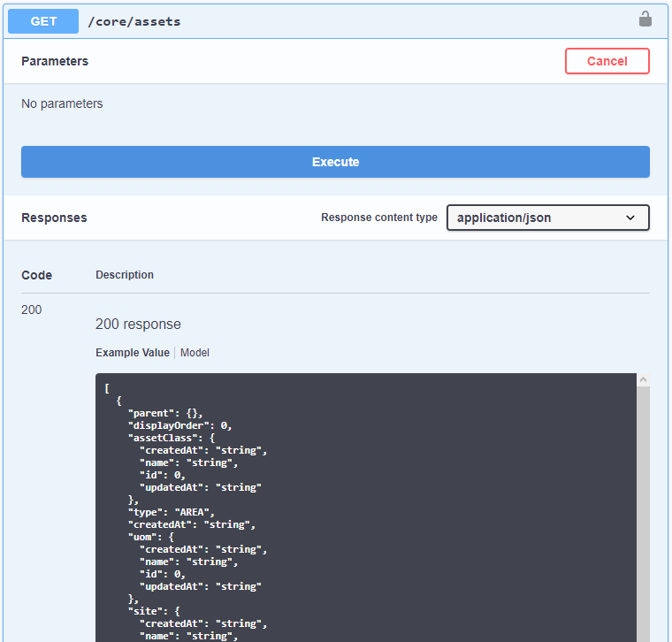Open the application/json content type dropdown
This screenshot has height=642, width=672.
click(x=539, y=218)
